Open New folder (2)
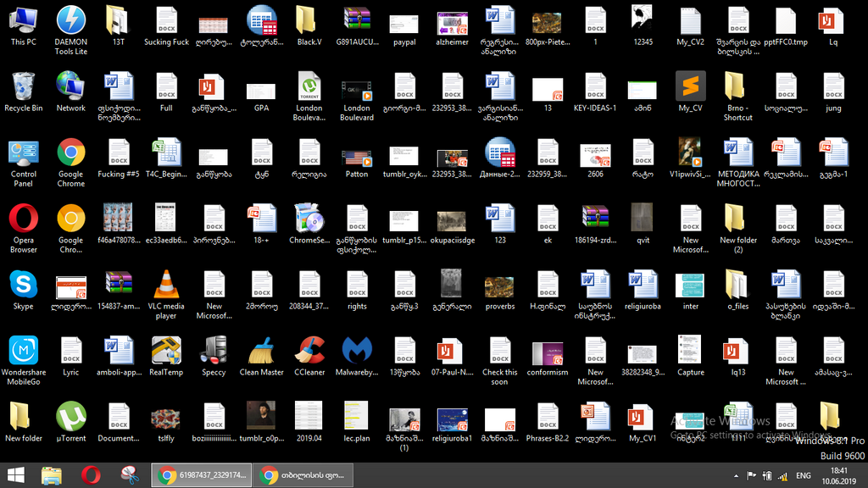Screen dimensions: 868x488 pos(738,229)
